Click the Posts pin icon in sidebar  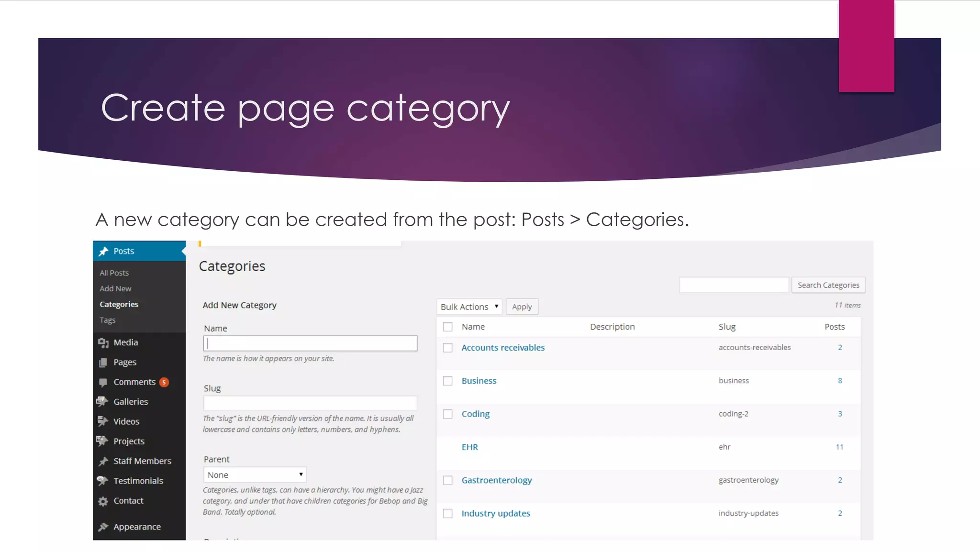pos(103,252)
